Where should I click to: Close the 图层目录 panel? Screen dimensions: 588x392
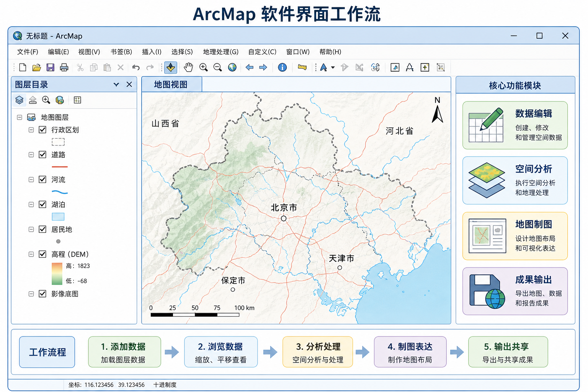coord(129,85)
